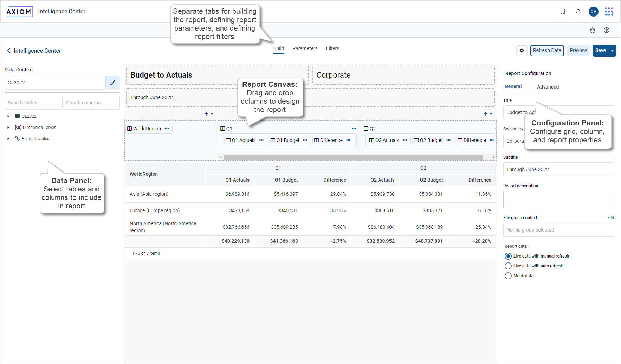
Task: Edit the data context with the pencil icon
Action: click(113, 83)
